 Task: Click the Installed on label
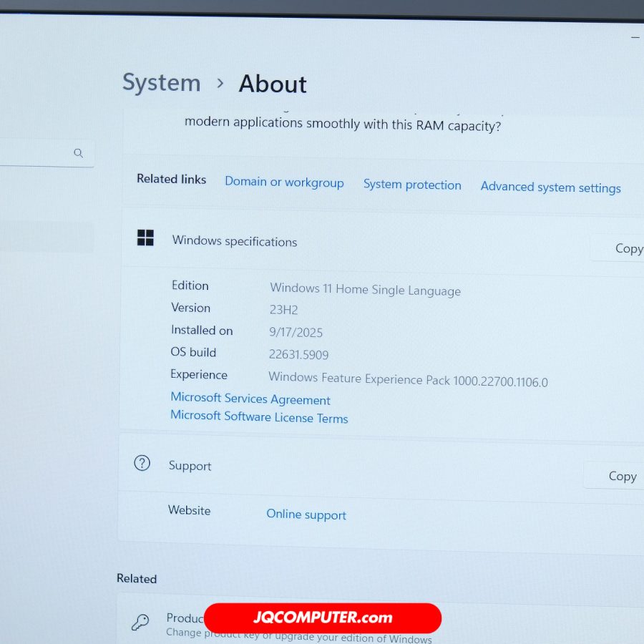pyautogui.click(x=202, y=330)
